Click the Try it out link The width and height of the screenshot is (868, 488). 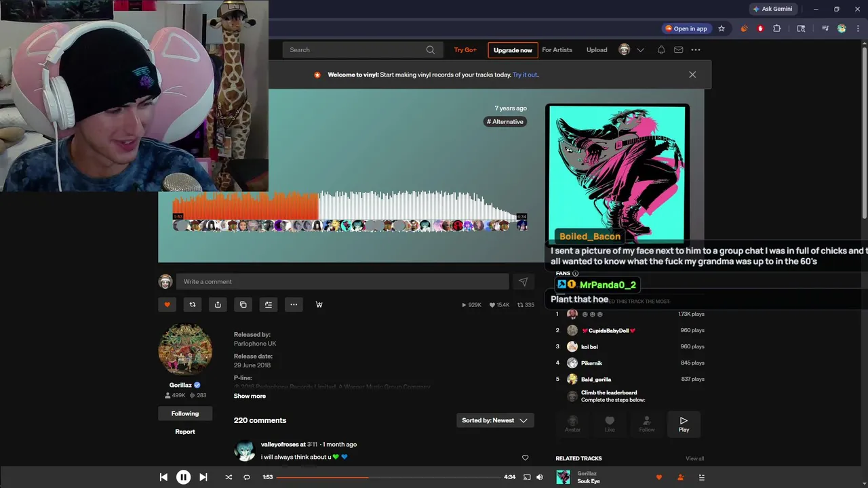tap(525, 75)
